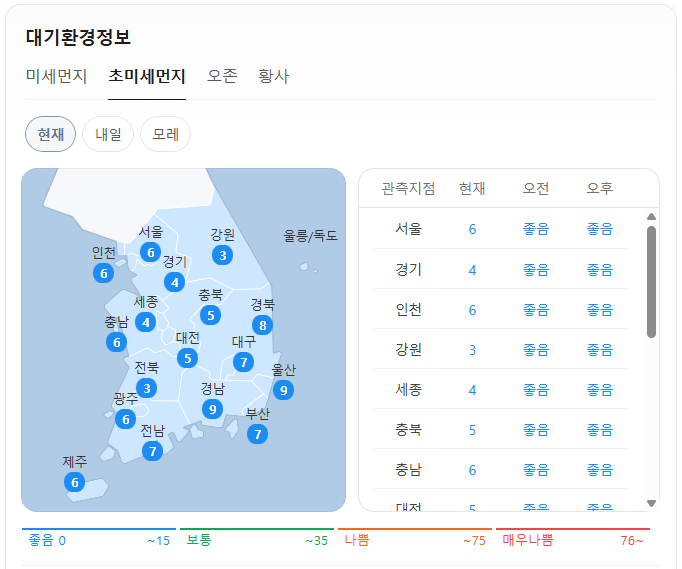The width and height of the screenshot is (682, 569).
Task: Click the 좋음 legend label
Action: pyautogui.click(x=41, y=540)
